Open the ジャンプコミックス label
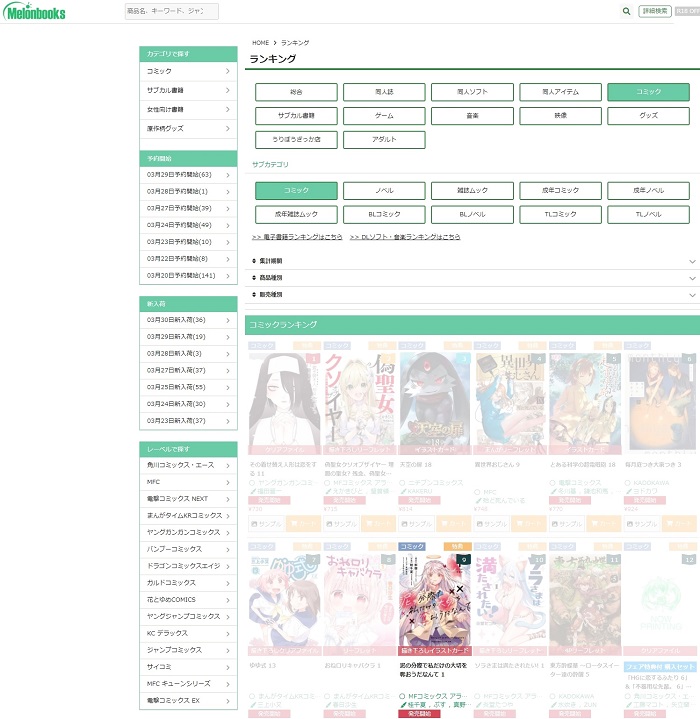Viewport: 700px width, 719px height. (188, 650)
